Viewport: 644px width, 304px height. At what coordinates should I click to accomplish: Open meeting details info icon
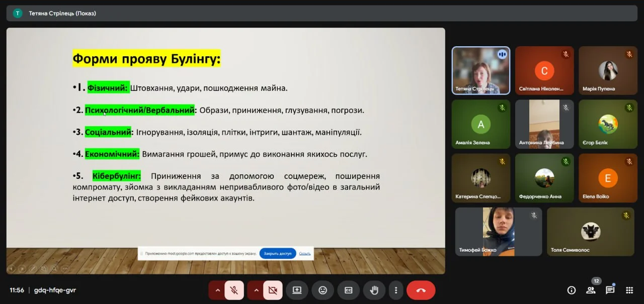pyautogui.click(x=571, y=290)
